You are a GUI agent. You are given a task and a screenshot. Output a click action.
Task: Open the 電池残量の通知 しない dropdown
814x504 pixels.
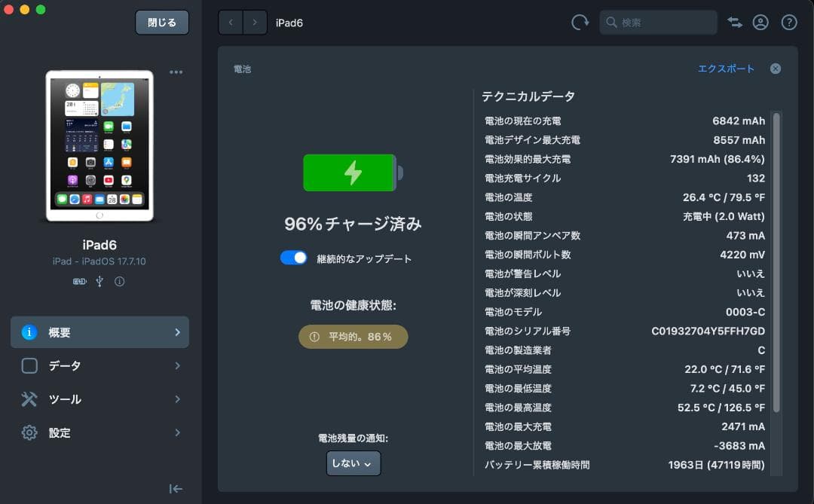click(353, 463)
